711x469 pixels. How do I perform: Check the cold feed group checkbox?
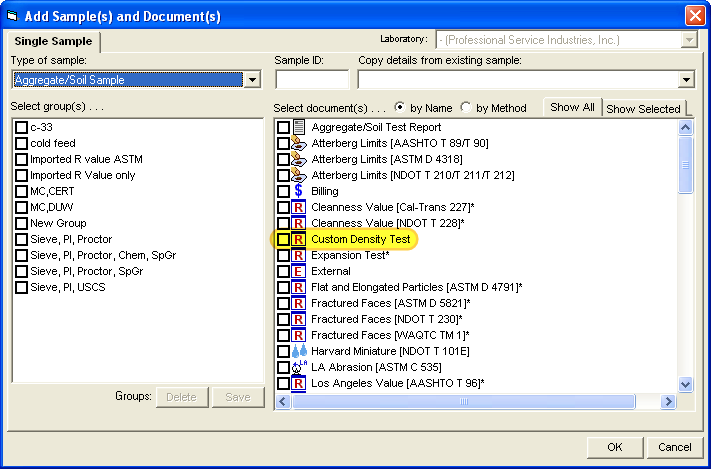pyautogui.click(x=21, y=143)
